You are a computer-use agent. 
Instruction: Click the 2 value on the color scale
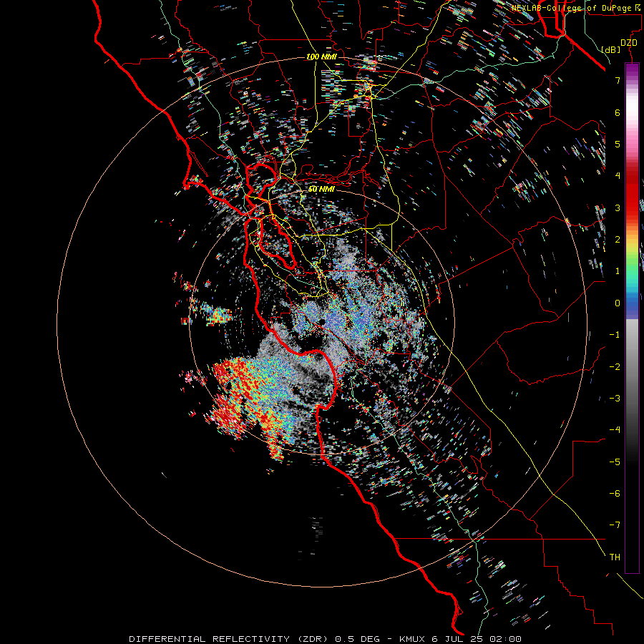coord(618,240)
